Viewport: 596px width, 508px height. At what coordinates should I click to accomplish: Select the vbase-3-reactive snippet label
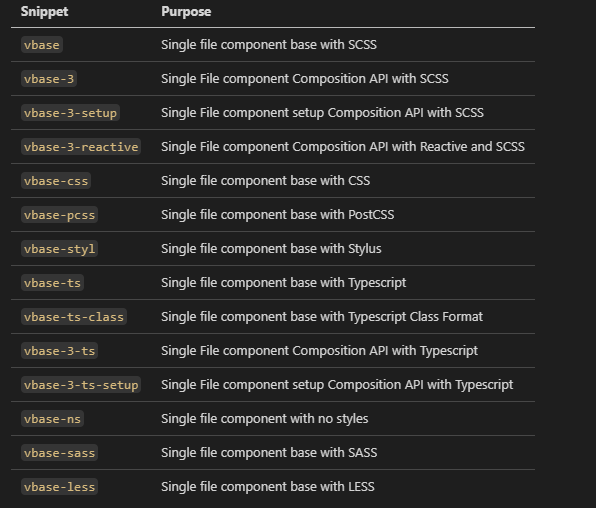81,147
